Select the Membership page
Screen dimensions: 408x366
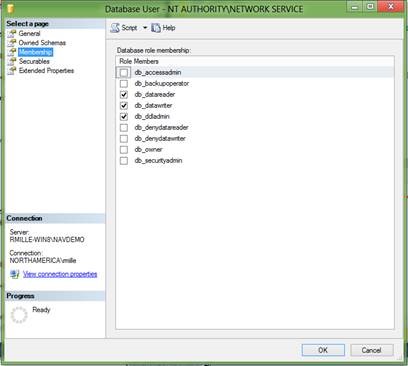coord(35,52)
